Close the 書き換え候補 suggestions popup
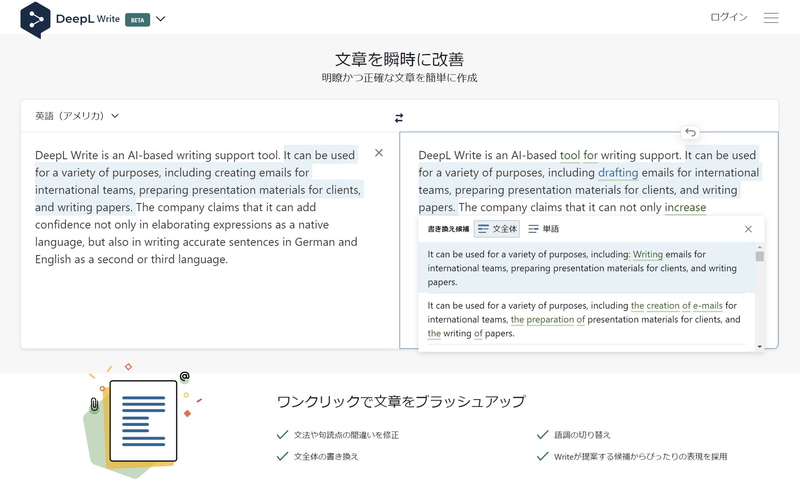This screenshot has height=504, width=800. pos(748,229)
